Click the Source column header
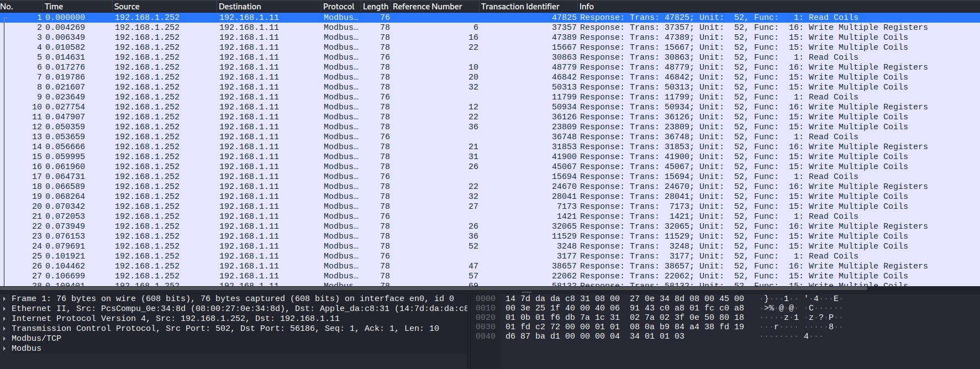 [164, 7]
